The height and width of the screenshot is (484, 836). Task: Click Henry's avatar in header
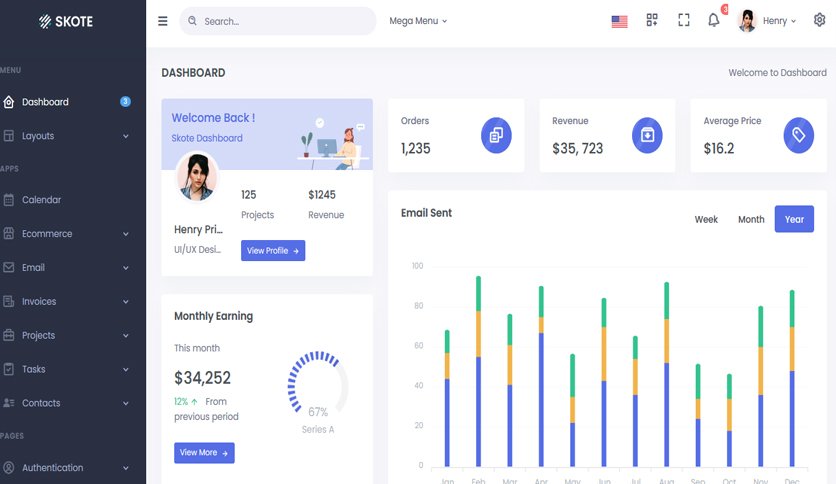[747, 21]
